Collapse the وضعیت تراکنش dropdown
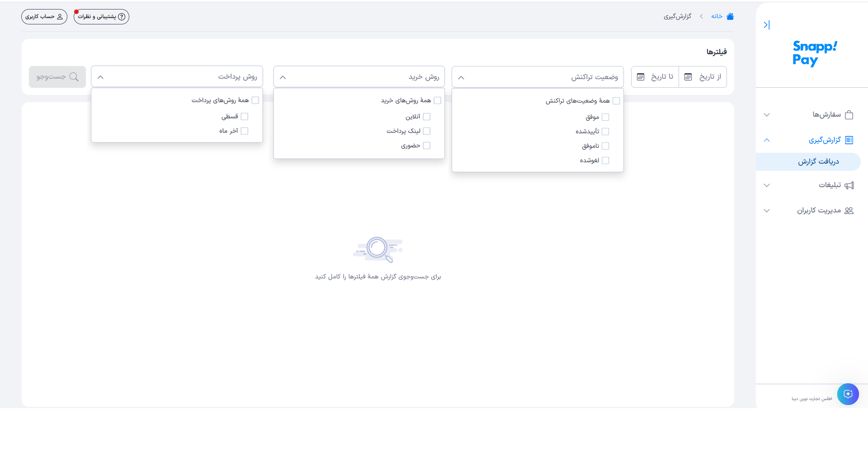The image size is (868, 452). coord(461,78)
